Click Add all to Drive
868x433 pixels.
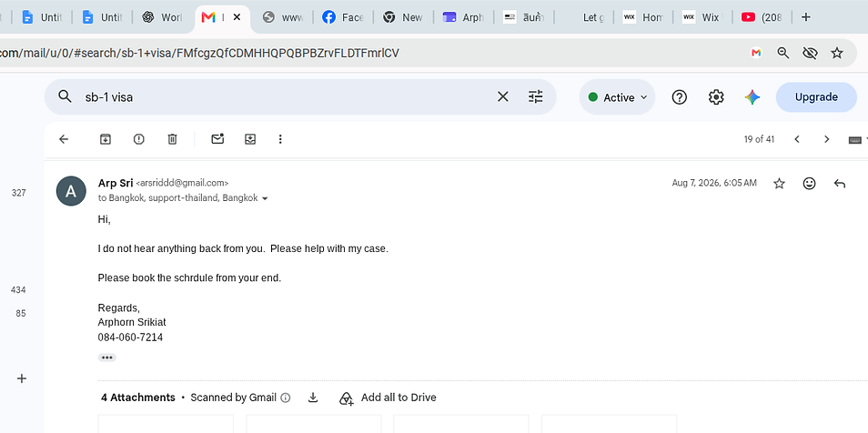click(x=388, y=398)
